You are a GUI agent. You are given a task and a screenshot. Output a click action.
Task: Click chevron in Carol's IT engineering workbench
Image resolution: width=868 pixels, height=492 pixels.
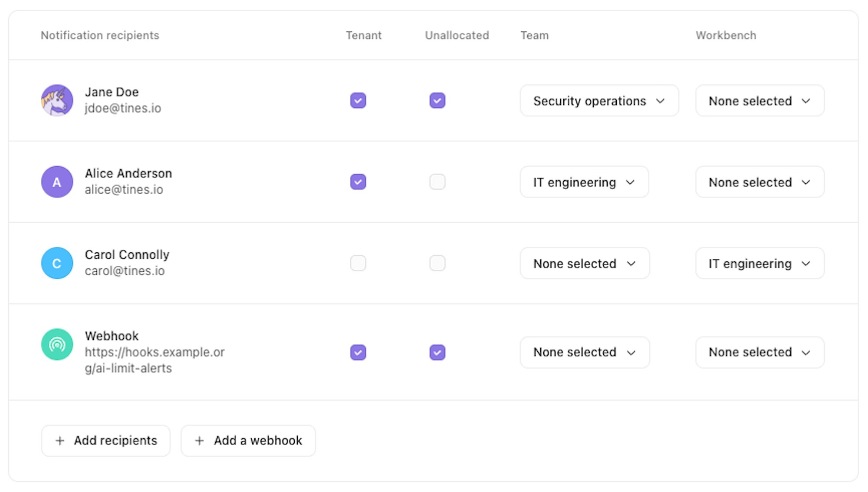[806, 264]
